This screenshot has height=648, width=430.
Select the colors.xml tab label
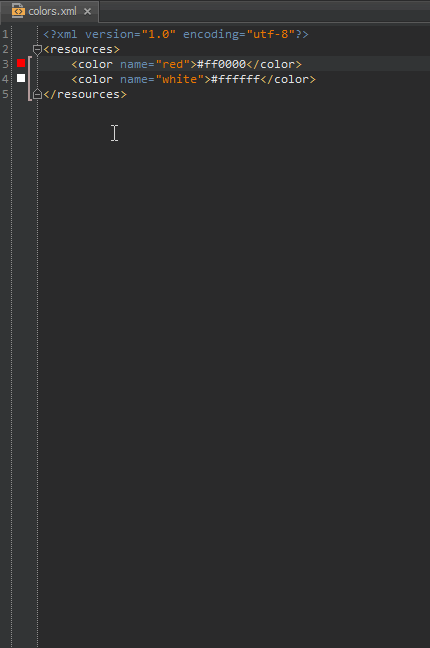coord(53,11)
